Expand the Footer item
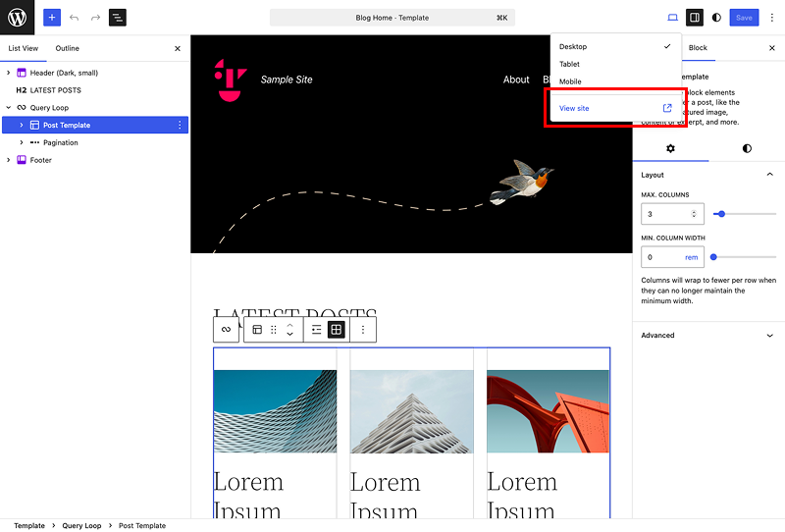 click(9, 160)
